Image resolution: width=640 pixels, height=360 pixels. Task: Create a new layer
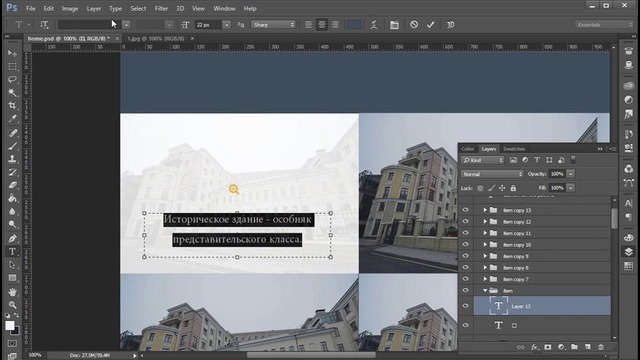(x=588, y=347)
